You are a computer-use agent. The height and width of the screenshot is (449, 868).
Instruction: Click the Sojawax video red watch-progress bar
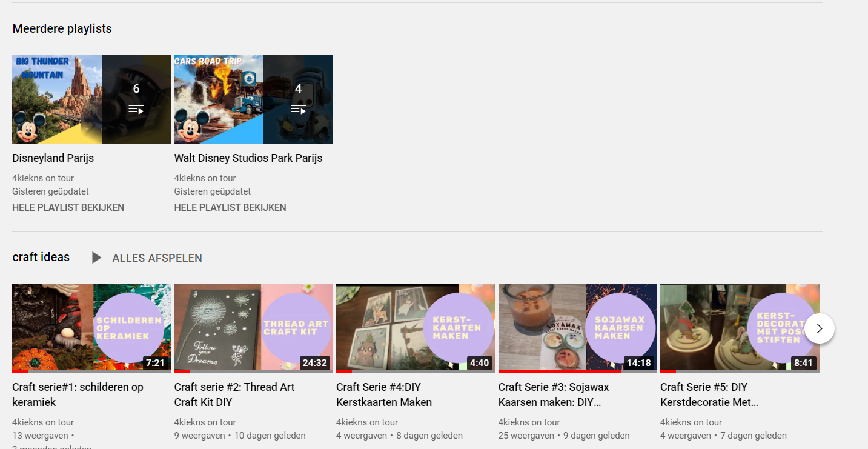[x=560, y=371]
